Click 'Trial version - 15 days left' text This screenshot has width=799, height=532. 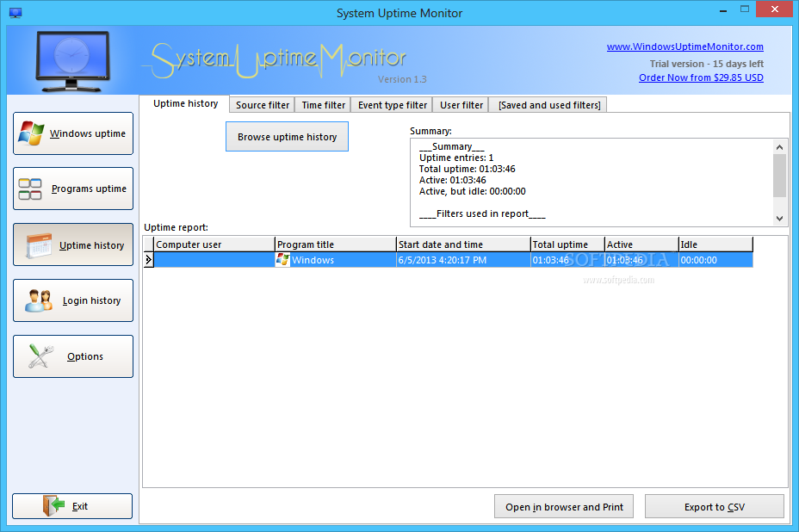tap(706, 64)
